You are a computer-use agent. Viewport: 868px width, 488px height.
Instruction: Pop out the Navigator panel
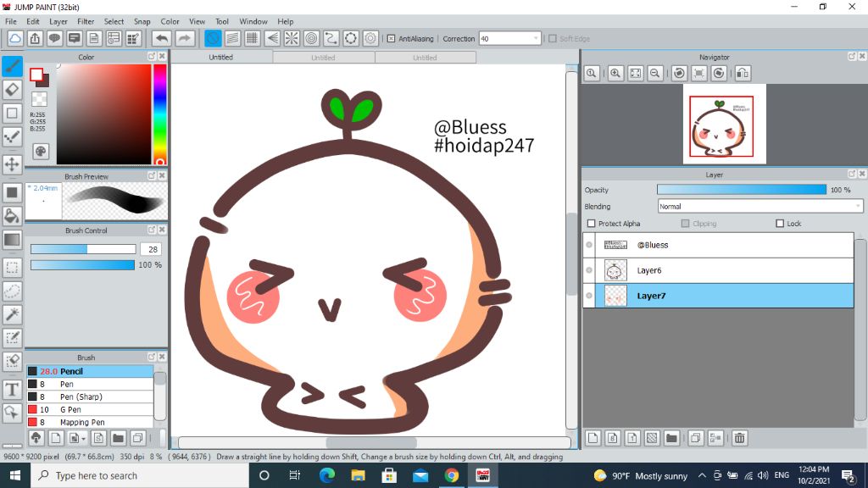pyautogui.click(x=852, y=57)
